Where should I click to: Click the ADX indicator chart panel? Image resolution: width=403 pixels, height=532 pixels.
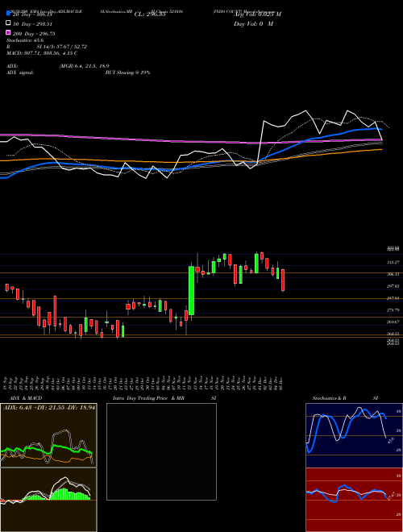(x=48, y=435)
